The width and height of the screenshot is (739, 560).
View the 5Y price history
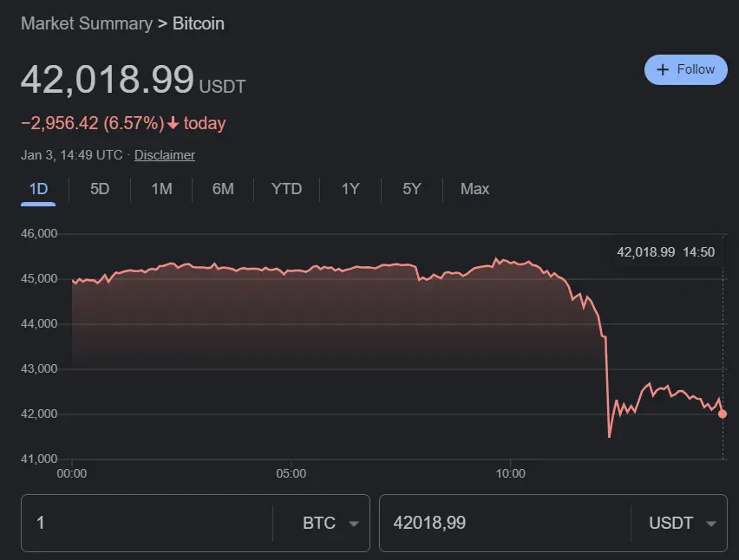point(411,189)
